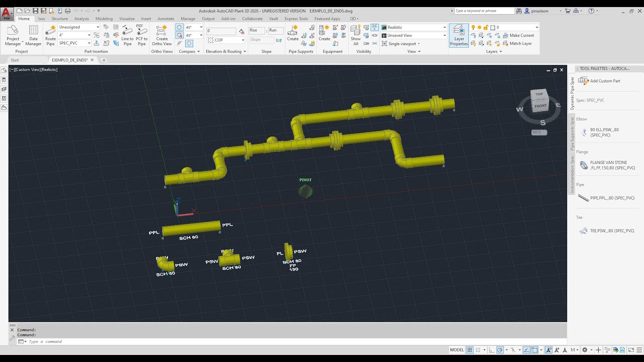The image size is (644, 362).
Task: Toggle the drawing grid display in status bar
Action: (470, 350)
